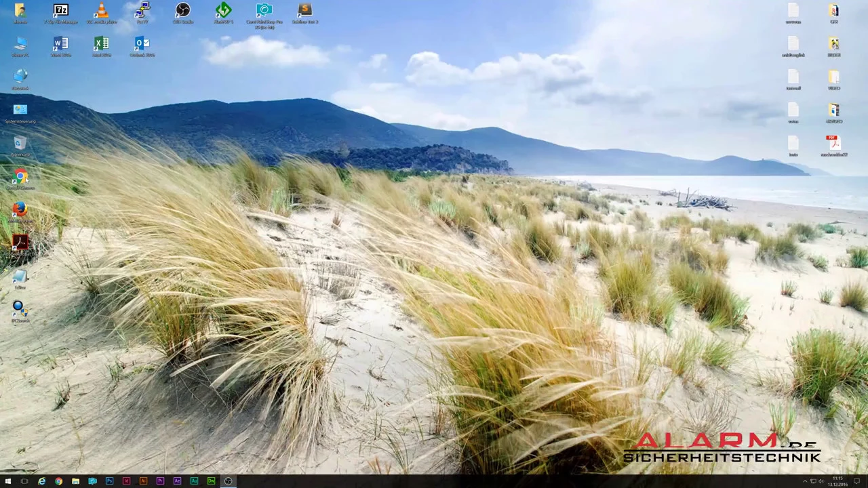Select the user folder desktop icon
Viewport: 868px width, 488px height.
pyautogui.click(x=20, y=13)
